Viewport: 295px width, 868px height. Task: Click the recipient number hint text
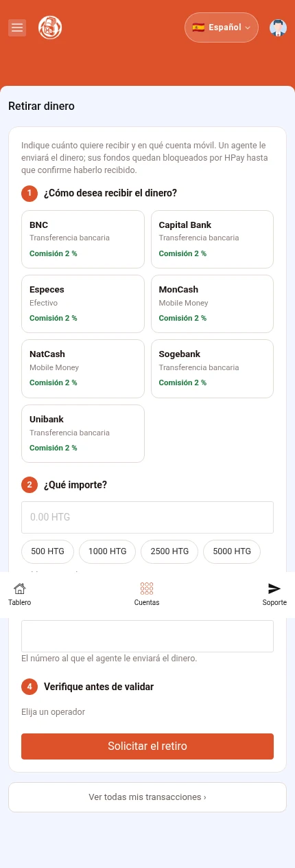pyautogui.click(x=109, y=659)
